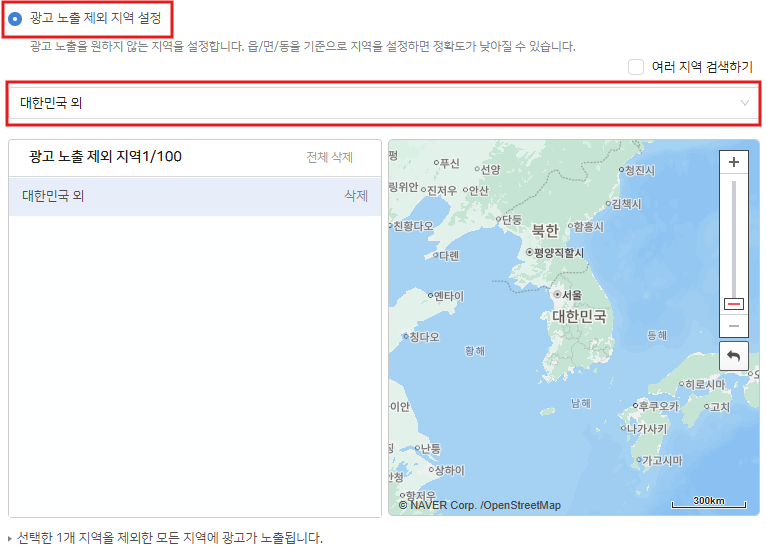
Task: Click the 대한민국 country label on map
Action: 579,315
